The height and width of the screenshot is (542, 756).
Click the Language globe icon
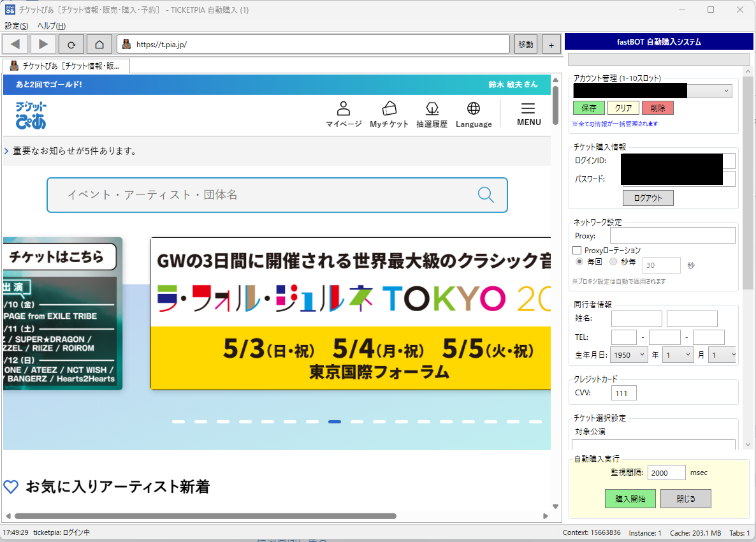pyautogui.click(x=473, y=108)
